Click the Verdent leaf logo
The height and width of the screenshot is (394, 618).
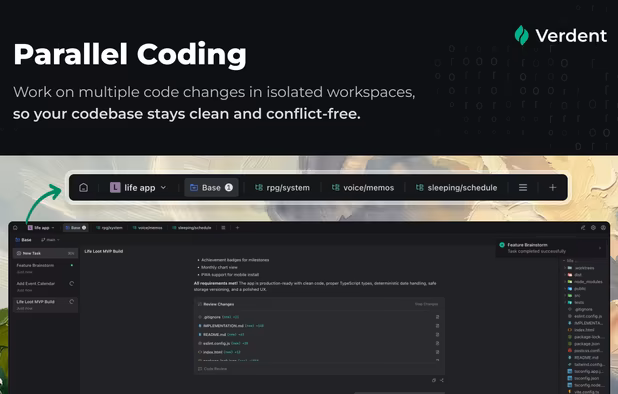pyautogui.click(x=521, y=35)
